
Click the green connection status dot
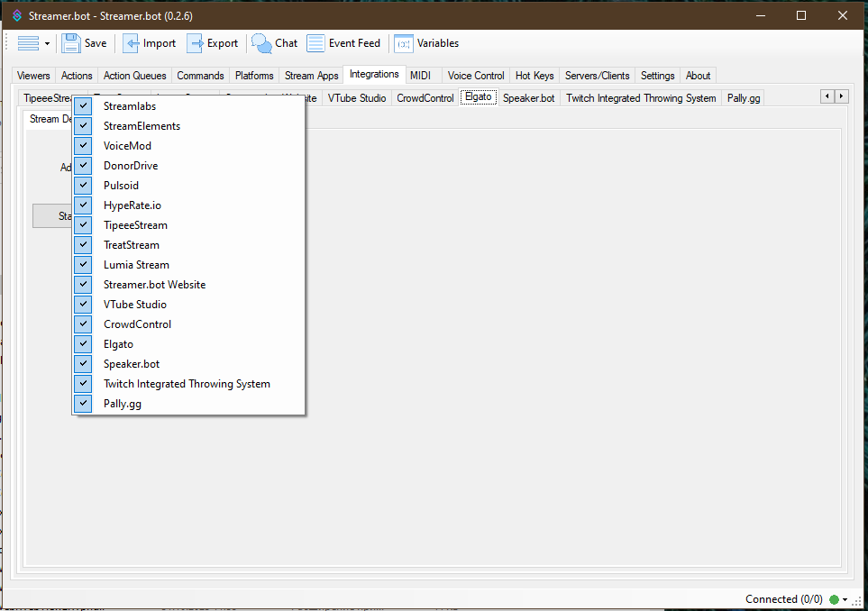(835, 599)
